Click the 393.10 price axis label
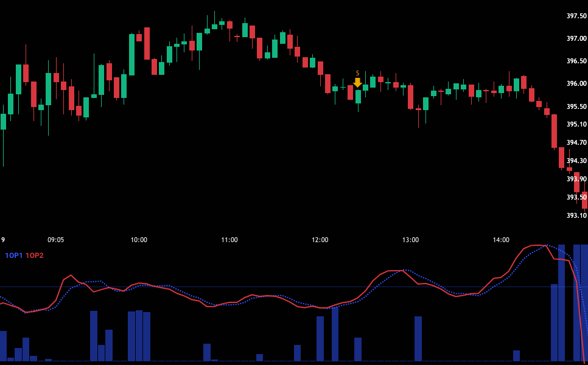Image resolution: width=588 pixels, height=365 pixels. click(576, 215)
